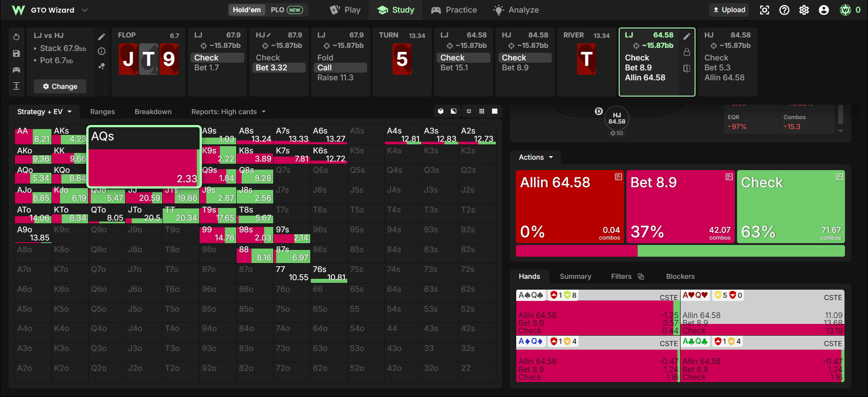Click the three-bubbles icon under info icon
868x397 pixels.
[x=102, y=66]
